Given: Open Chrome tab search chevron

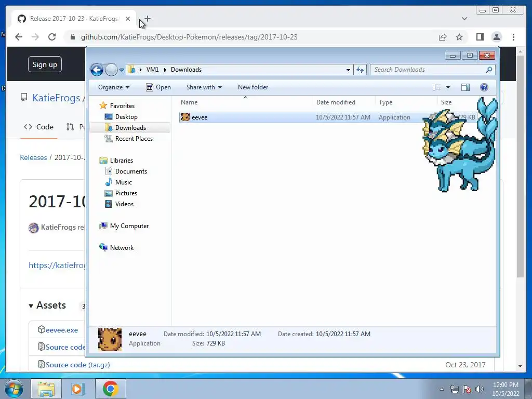Looking at the screenshot, I should (464, 19).
